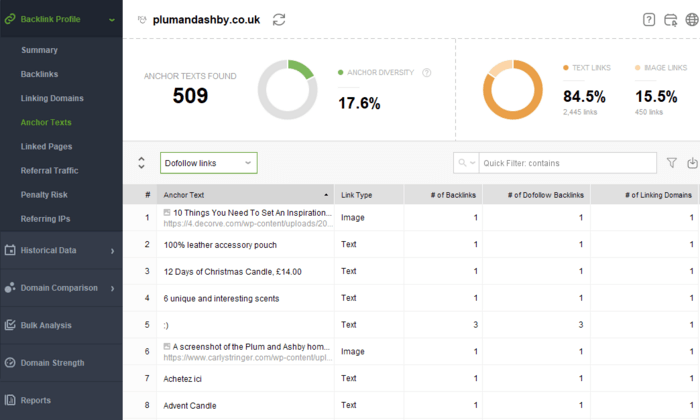Screen dimensions: 700x420
Task: Click the plumandashby.co.uk domain title
Action: point(206,20)
